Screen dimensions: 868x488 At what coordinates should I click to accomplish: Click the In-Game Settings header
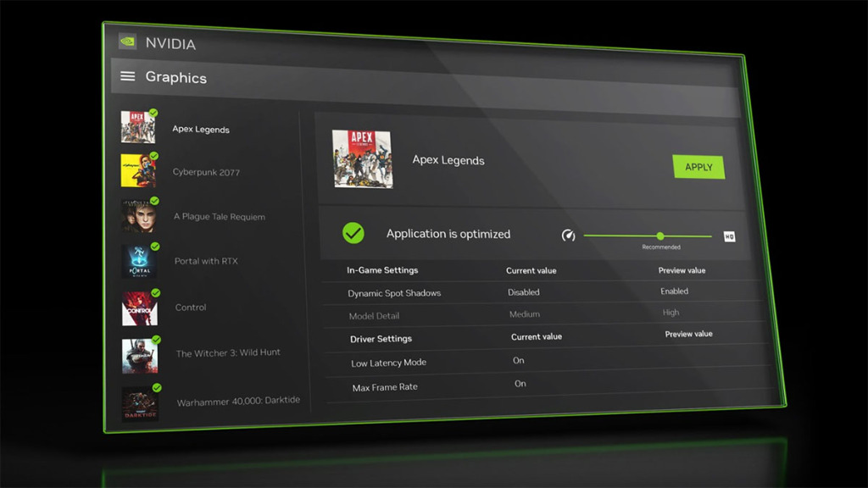click(x=382, y=270)
